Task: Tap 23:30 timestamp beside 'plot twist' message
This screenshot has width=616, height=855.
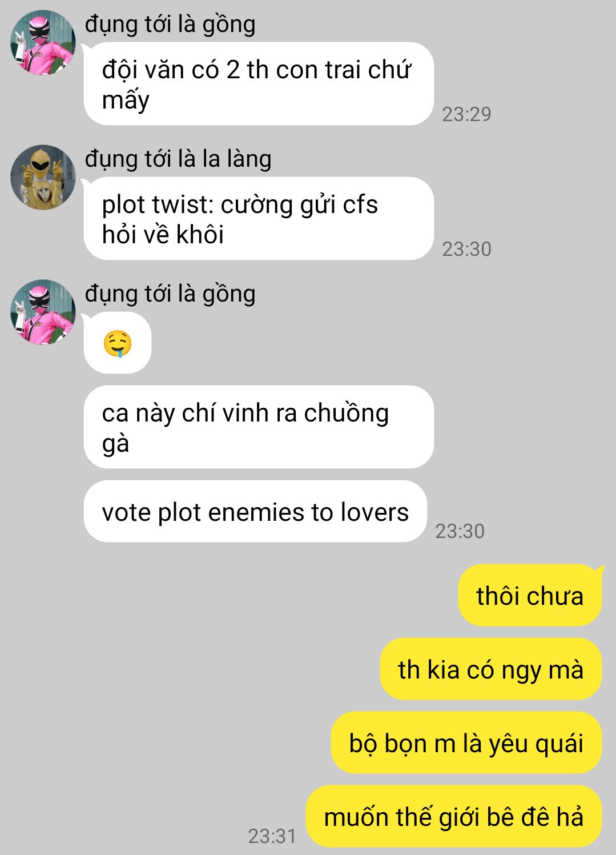Action: pos(466,249)
